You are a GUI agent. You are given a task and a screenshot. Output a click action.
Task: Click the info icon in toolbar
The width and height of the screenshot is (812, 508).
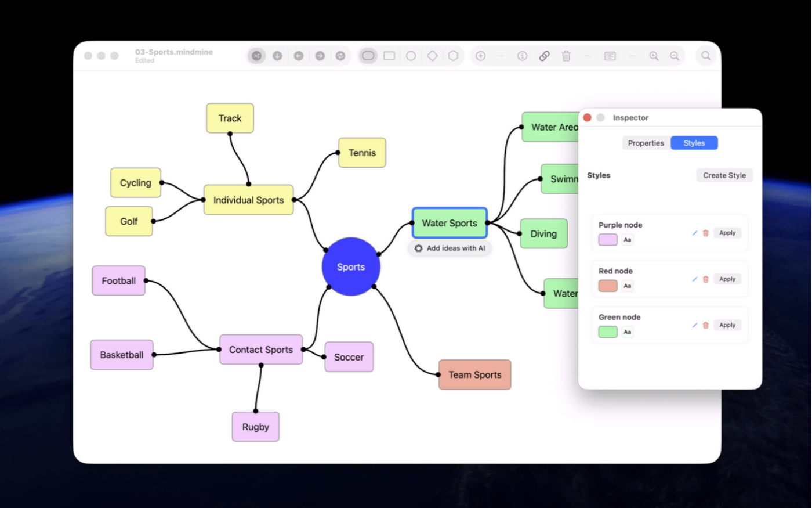tap(522, 56)
